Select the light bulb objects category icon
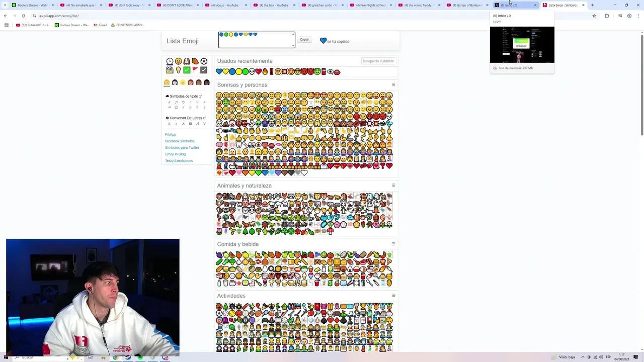644x362 pixels. [178, 70]
